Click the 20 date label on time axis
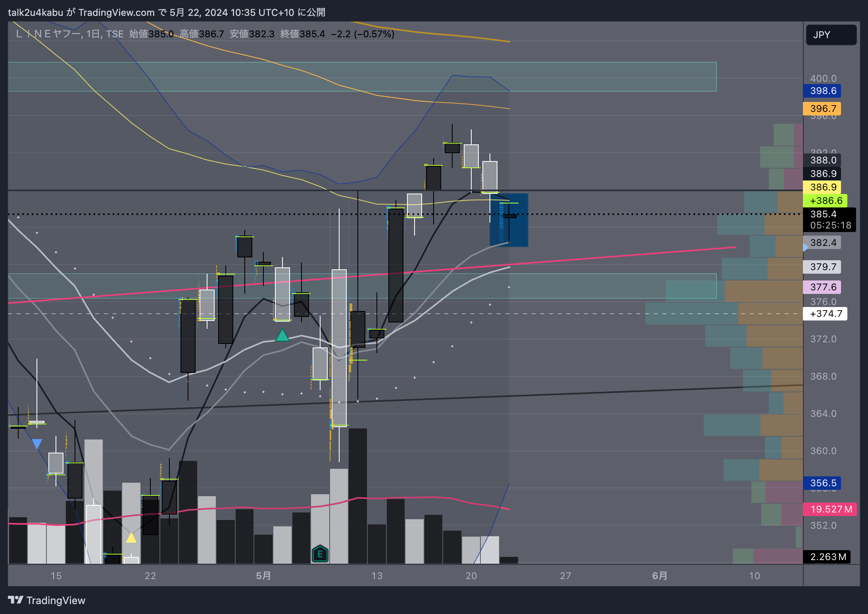The width and height of the screenshot is (868, 614). point(471,576)
